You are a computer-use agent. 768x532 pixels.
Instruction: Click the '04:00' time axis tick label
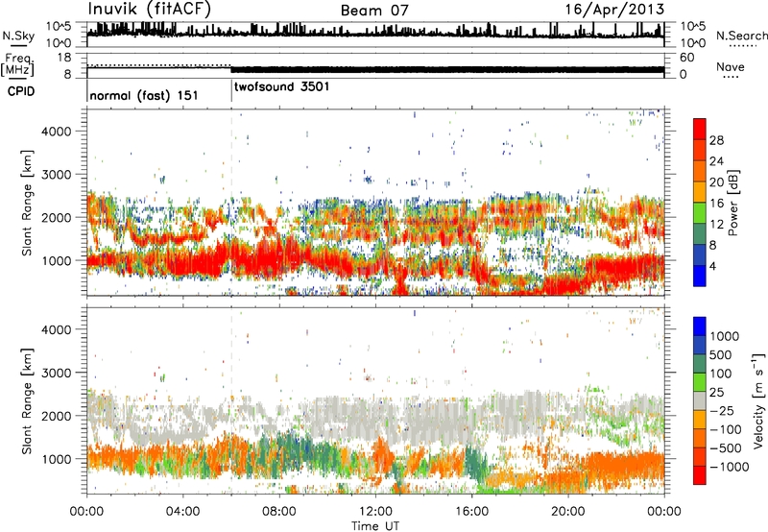[182, 511]
